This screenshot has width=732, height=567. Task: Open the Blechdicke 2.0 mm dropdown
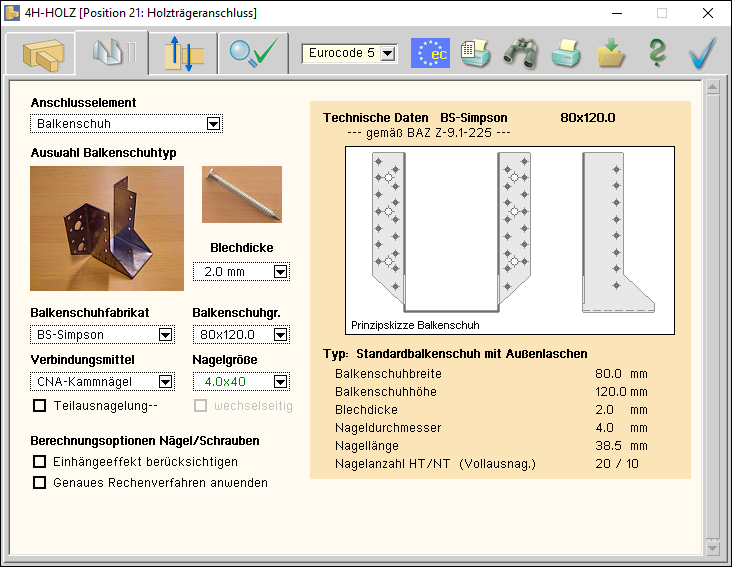(x=280, y=271)
